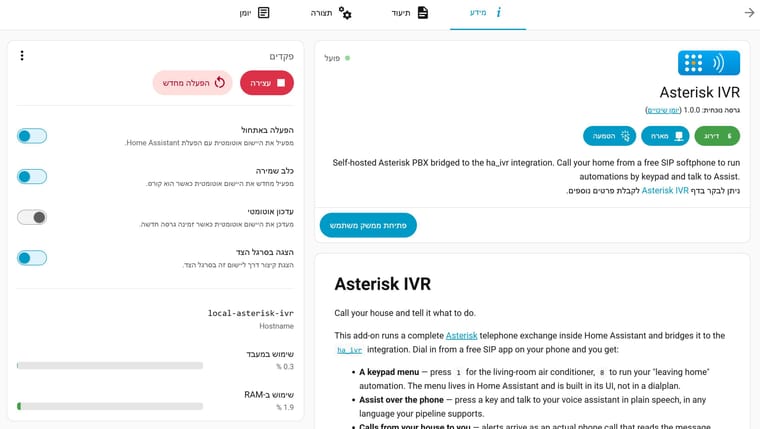Follow the Asterisk link in the documentation
The image size is (760, 429).
(461, 335)
